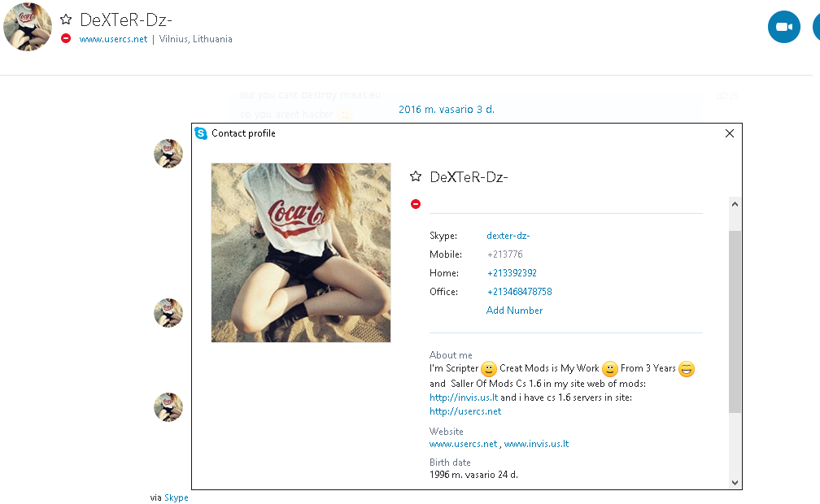
Task: Click the Vilnius, Lithuania location text
Action: click(x=195, y=39)
